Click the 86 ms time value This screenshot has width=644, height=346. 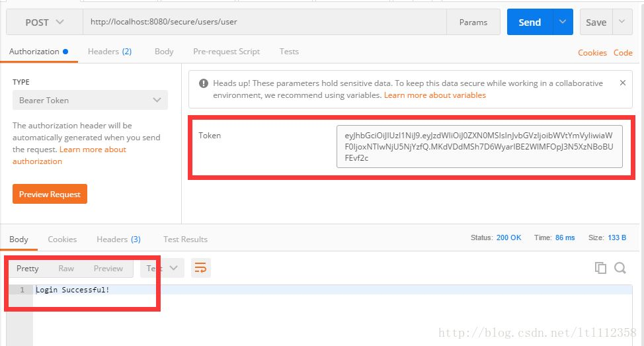click(565, 238)
